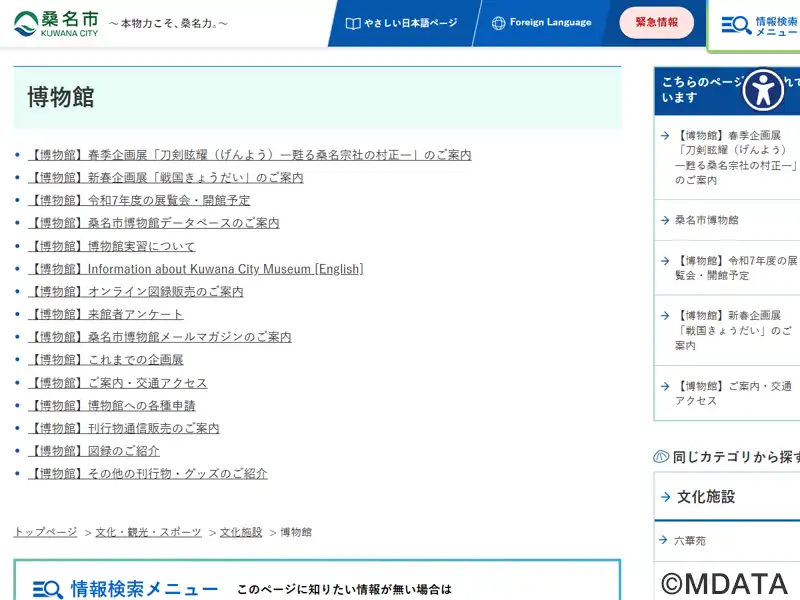Click the Kuwana City logo

click(57, 23)
